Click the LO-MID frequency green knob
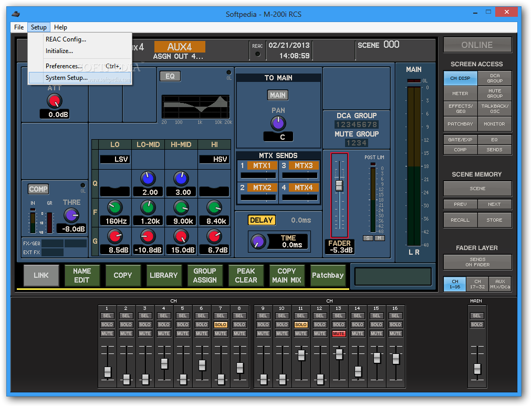Viewport: 532px width, 407px height. [148, 207]
